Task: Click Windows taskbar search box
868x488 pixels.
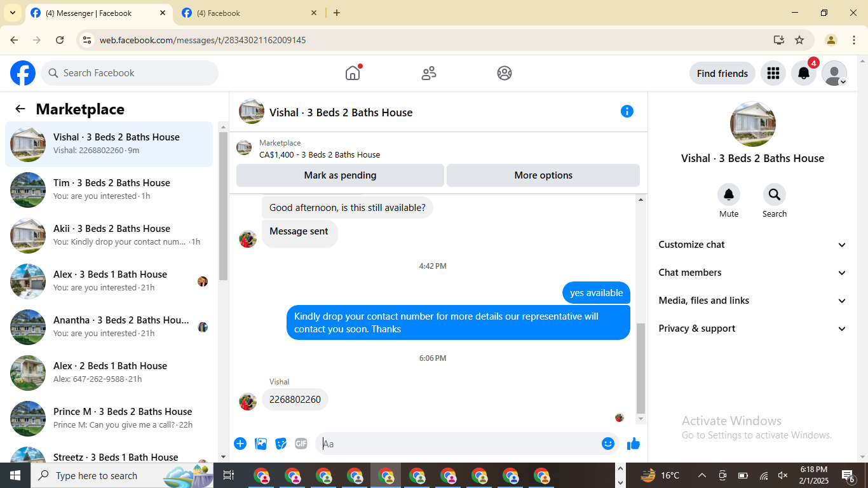Action: (122, 475)
